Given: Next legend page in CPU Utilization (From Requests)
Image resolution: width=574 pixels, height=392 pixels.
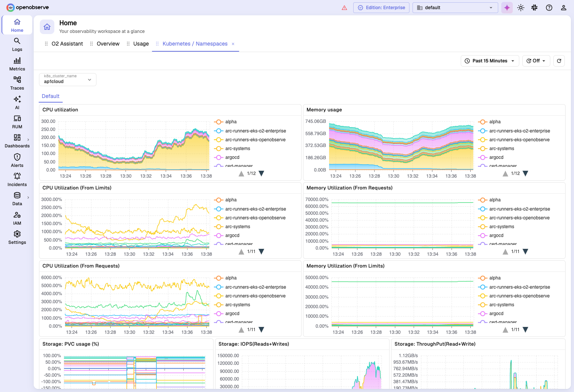Looking at the screenshot, I should [261, 330].
